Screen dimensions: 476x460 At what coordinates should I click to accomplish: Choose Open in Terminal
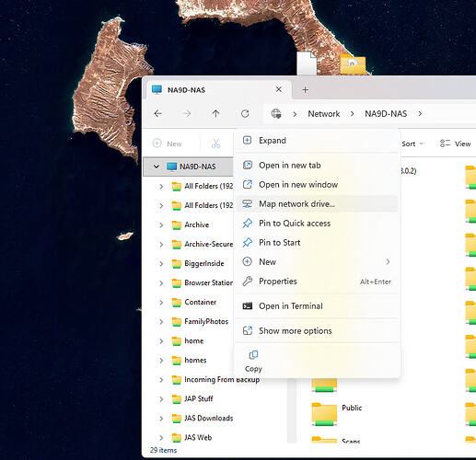pyautogui.click(x=317, y=306)
